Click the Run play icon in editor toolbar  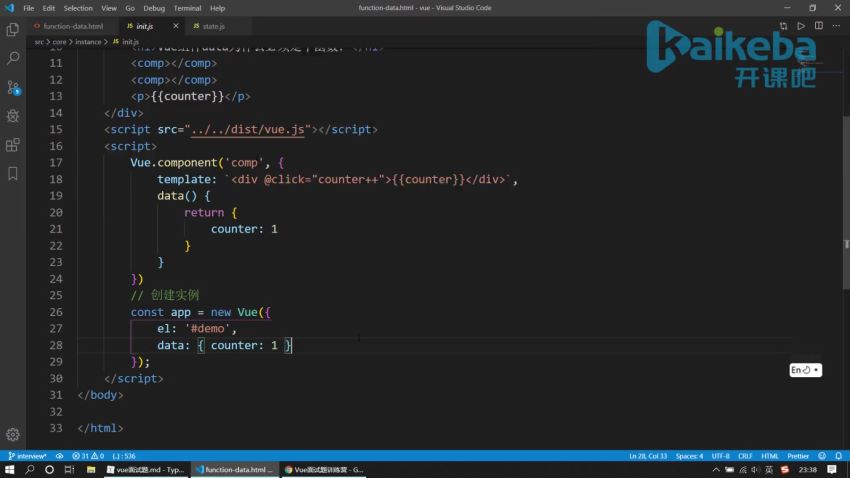tap(801, 26)
